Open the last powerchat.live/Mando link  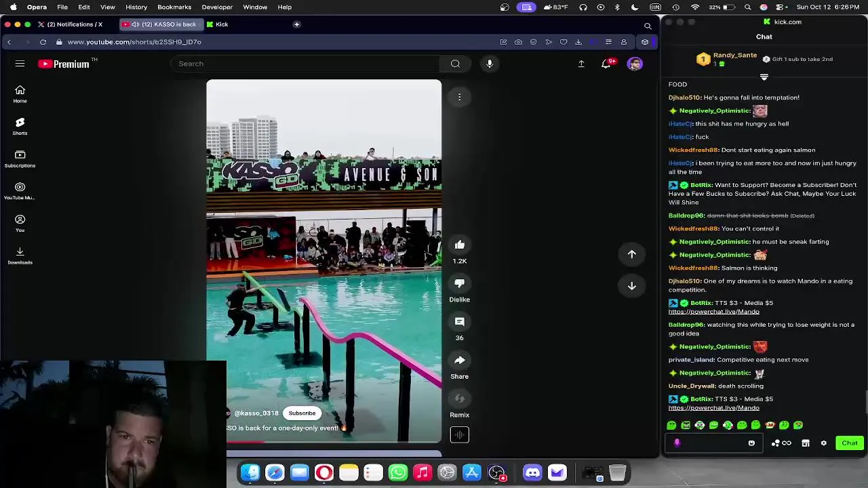coord(714,408)
